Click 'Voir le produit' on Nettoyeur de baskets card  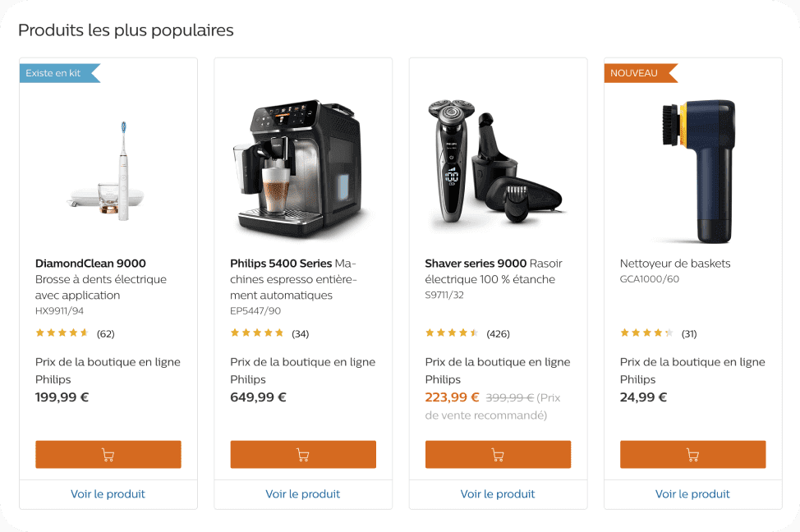pyautogui.click(x=692, y=493)
